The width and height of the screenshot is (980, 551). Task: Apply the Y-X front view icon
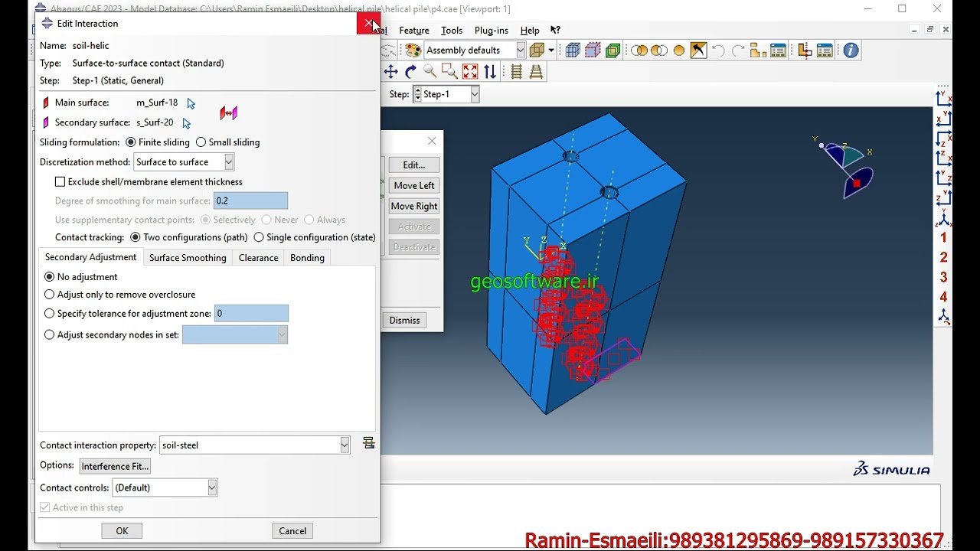click(944, 99)
